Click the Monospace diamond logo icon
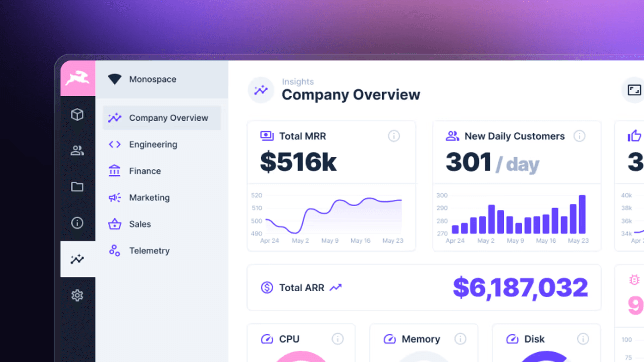This screenshot has width=644, height=362. point(114,79)
